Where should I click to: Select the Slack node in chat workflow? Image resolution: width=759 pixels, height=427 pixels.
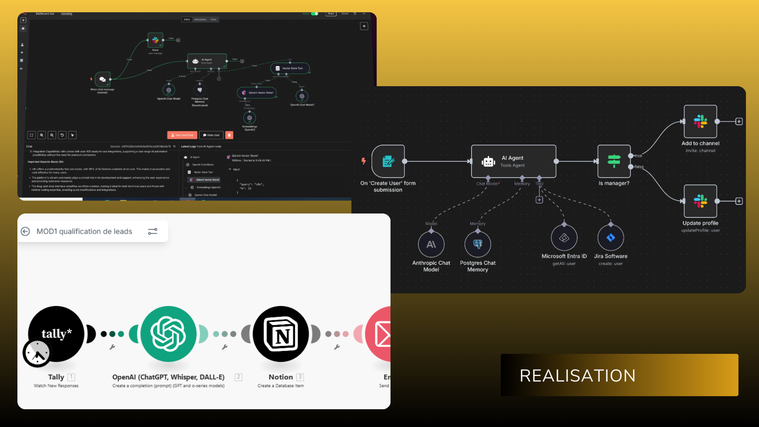coord(155,40)
